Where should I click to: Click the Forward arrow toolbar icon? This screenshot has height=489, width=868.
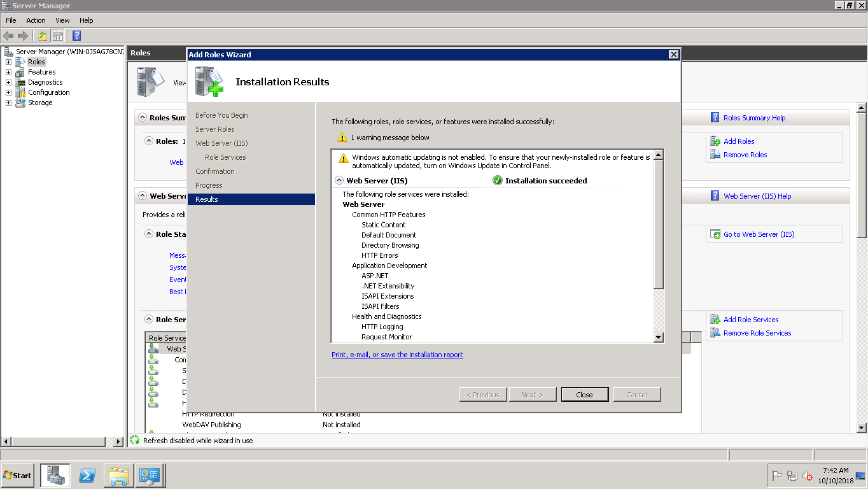tap(23, 36)
